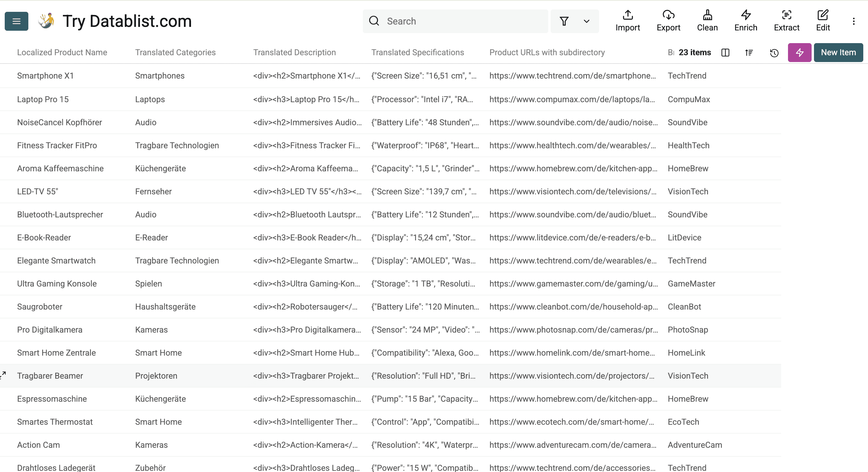Toggle the filter funnel button
868x472 pixels.
tap(564, 21)
